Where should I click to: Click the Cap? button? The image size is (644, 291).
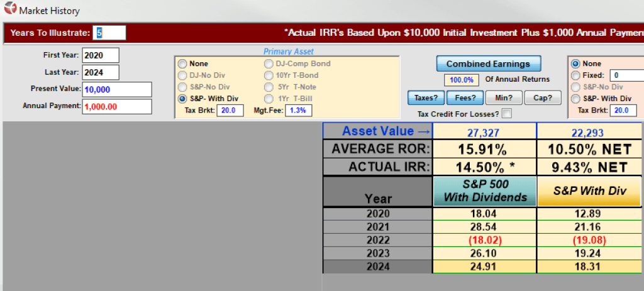(x=543, y=98)
